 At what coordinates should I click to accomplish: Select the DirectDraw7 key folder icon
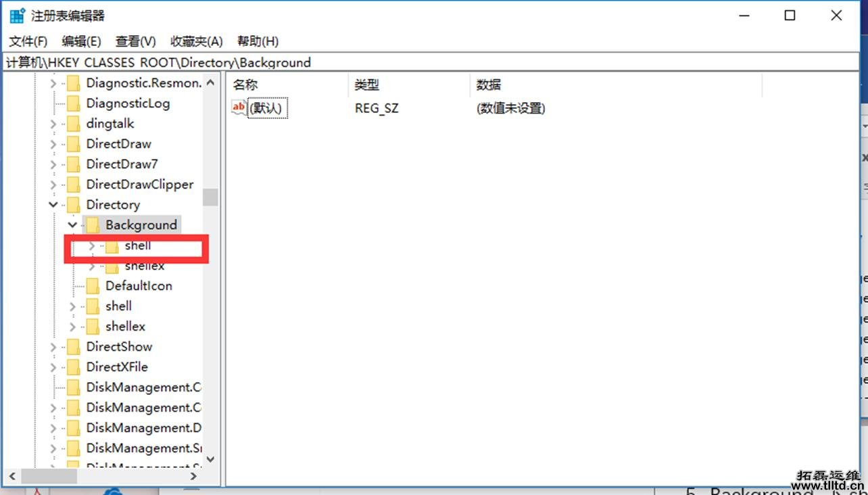coord(73,164)
